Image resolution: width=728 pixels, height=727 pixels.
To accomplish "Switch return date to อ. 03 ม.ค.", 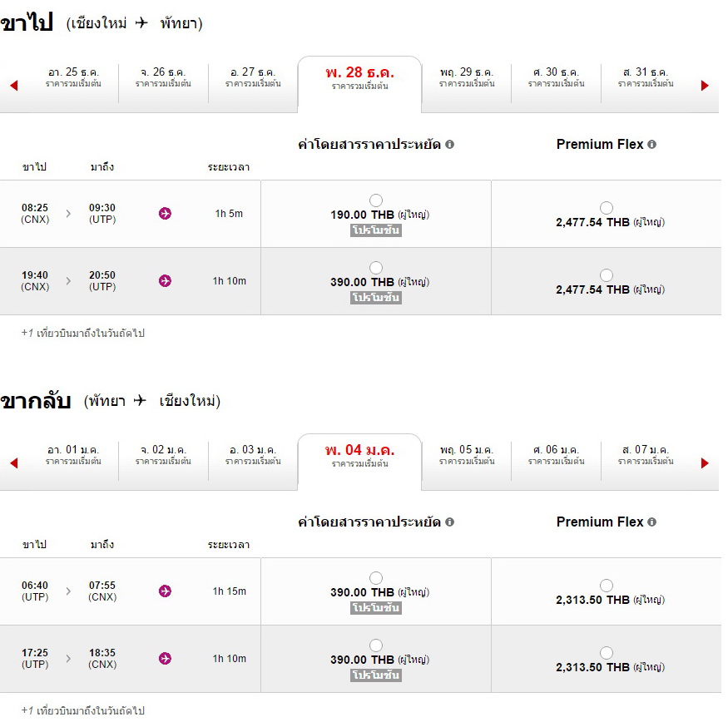I will point(253,455).
